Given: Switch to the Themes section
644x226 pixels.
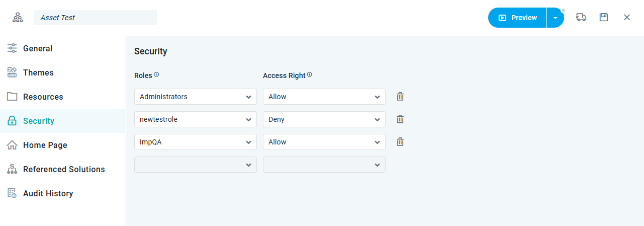Looking at the screenshot, I should tap(38, 73).
